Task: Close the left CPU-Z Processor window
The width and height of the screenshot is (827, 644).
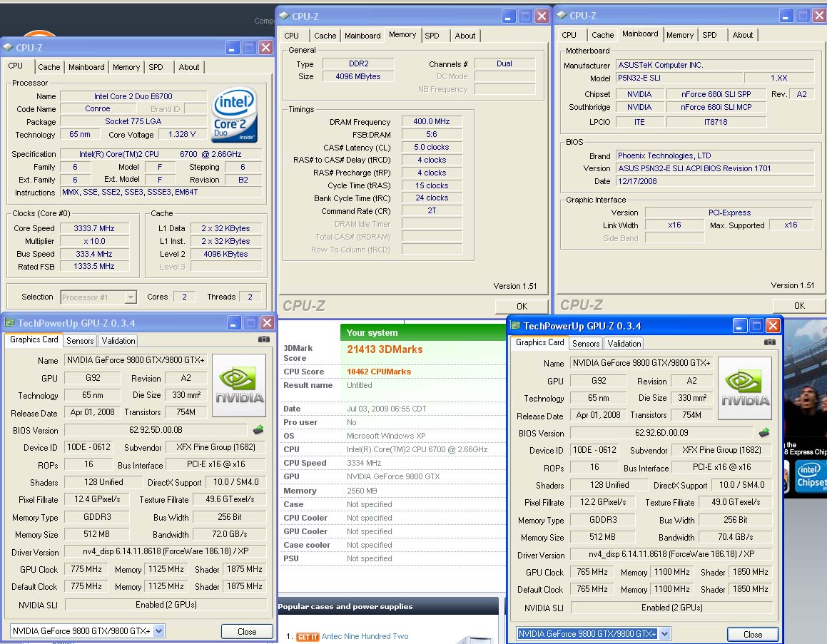Action: tap(266, 48)
